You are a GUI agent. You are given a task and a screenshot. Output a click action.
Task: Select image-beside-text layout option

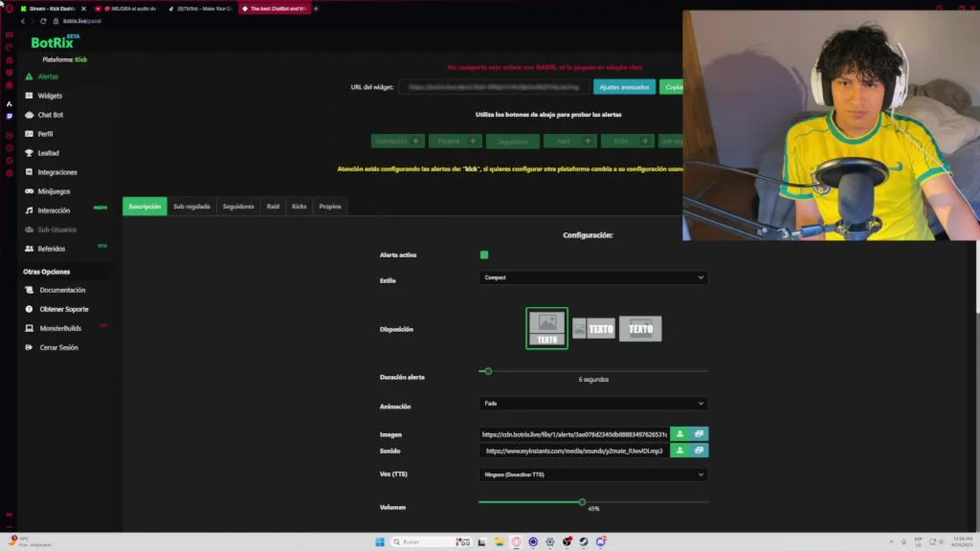593,329
